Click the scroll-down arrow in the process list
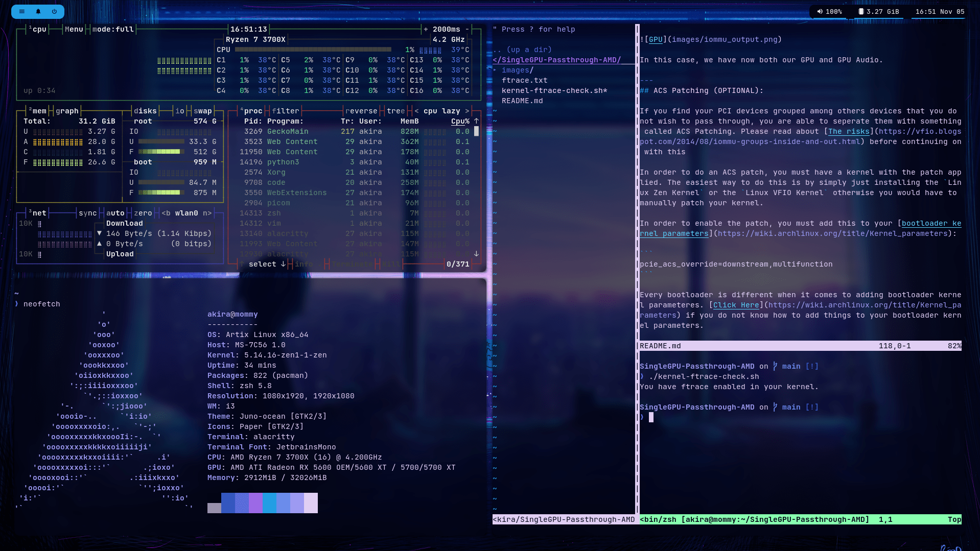This screenshot has height=551, width=980. (476, 254)
